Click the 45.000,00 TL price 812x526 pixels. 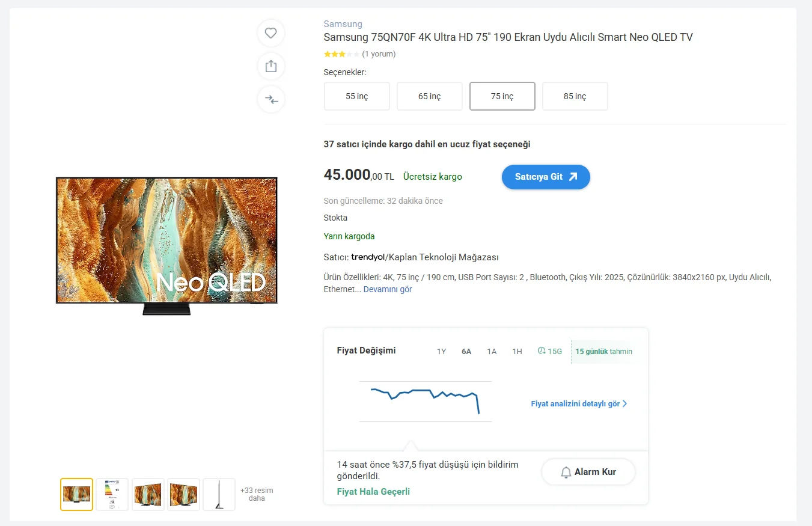[359, 175]
